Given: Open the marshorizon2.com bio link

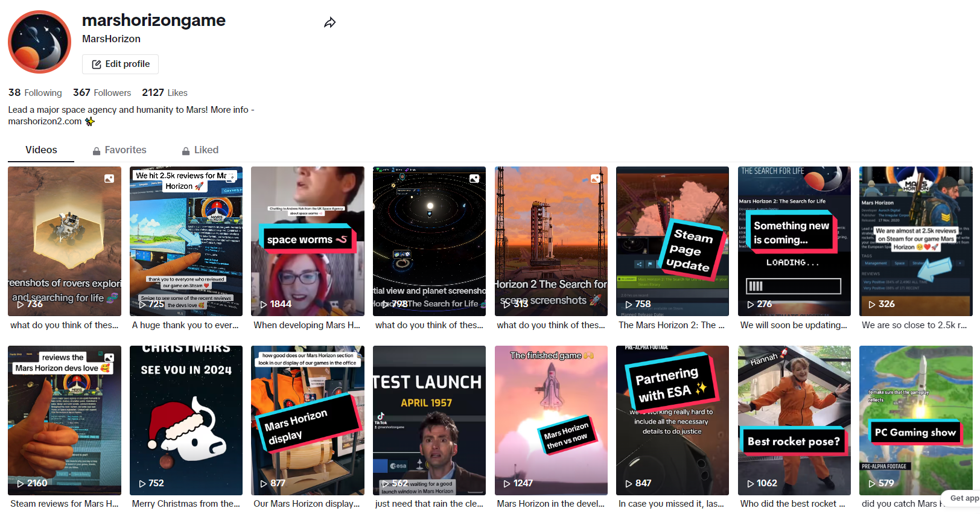Looking at the screenshot, I should tap(45, 121).
